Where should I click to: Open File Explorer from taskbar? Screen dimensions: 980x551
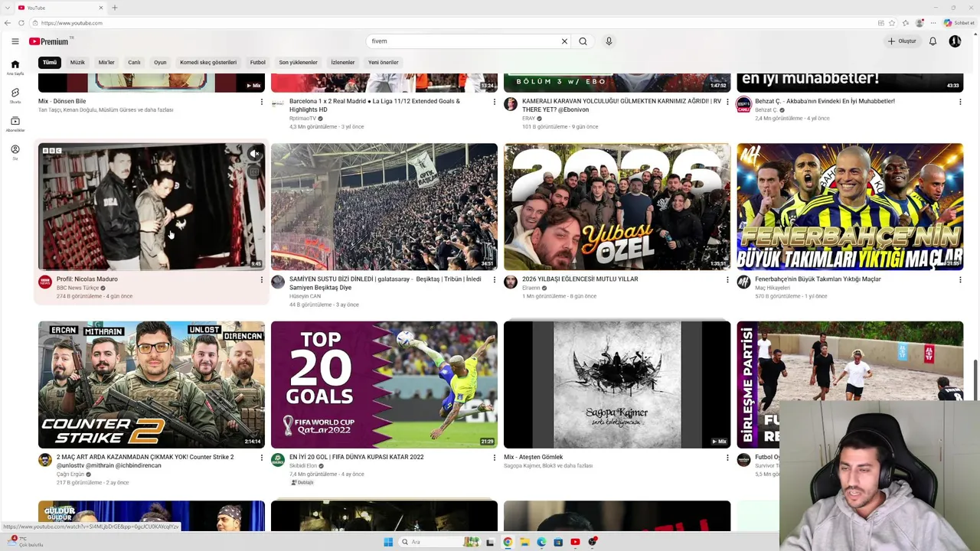pos(524,542)
